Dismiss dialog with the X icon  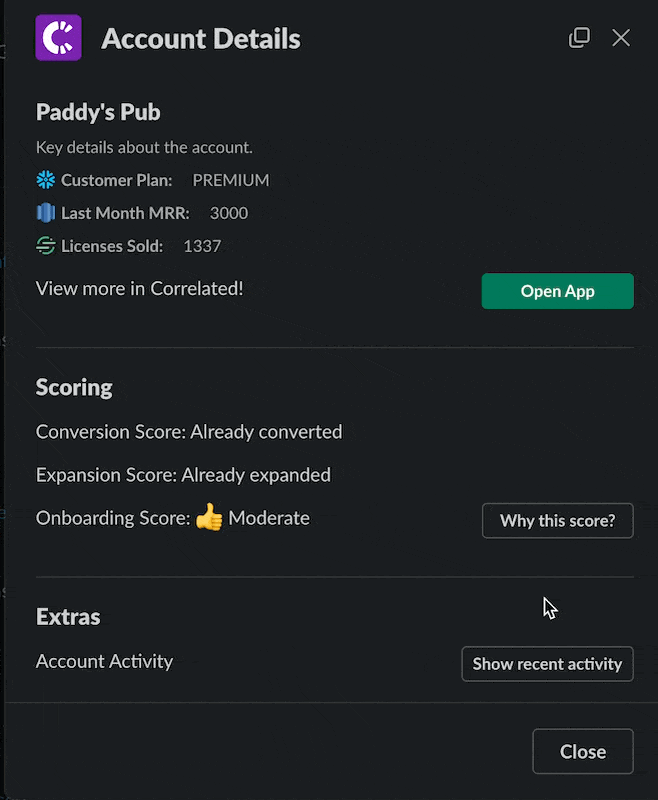(x=621, y=38)
